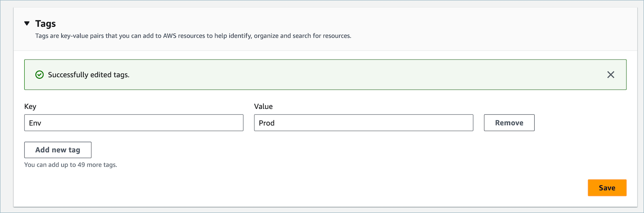The width and height of the screenshot is (644, 213).
Task: Click the gray Tags header panel background
Action: 459,25
